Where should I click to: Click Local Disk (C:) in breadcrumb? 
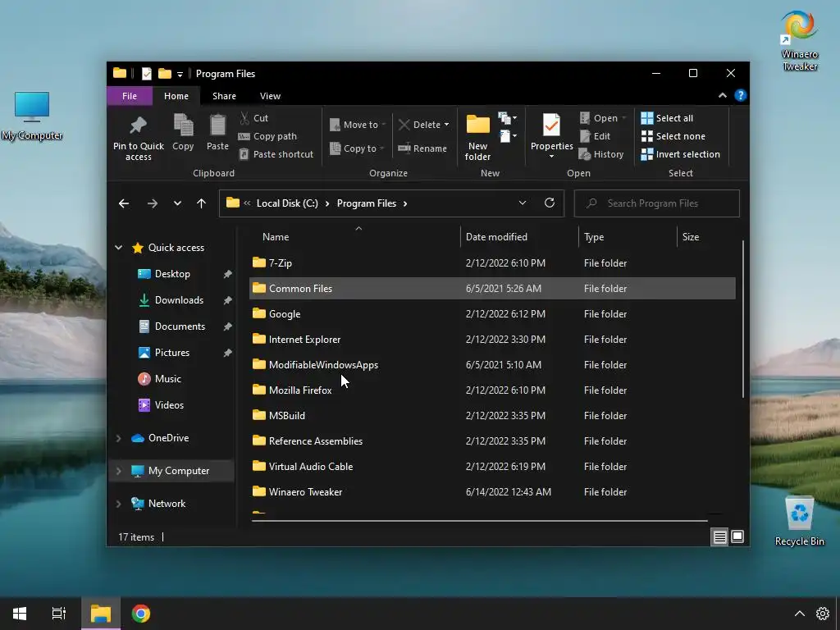point(287,203)
